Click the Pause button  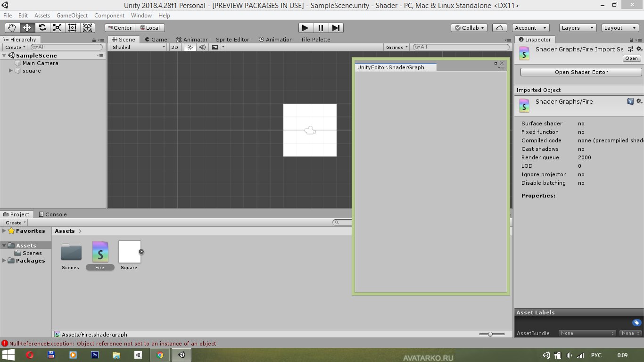pyautogui.click(x=321, y=28)
